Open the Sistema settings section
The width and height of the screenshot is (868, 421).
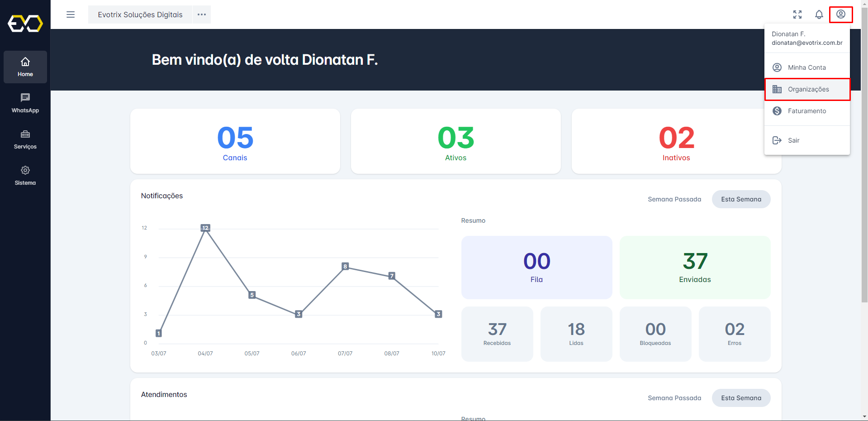[25, 175]
